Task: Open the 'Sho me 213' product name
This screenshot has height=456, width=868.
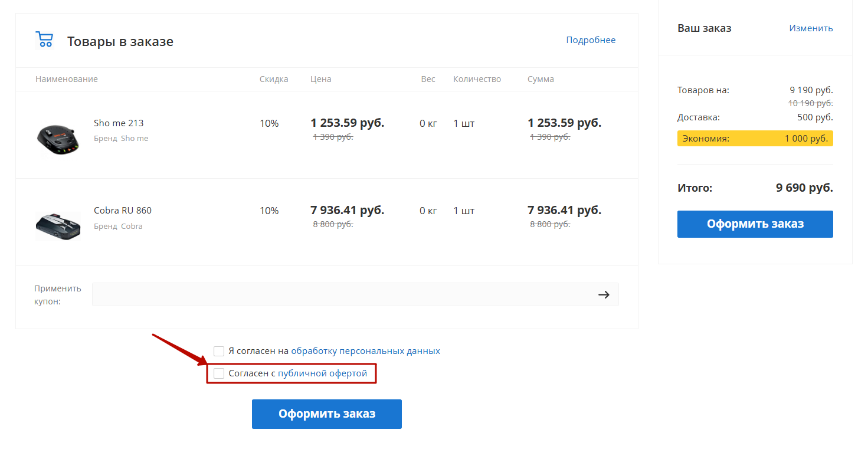Action: point(119,123)
